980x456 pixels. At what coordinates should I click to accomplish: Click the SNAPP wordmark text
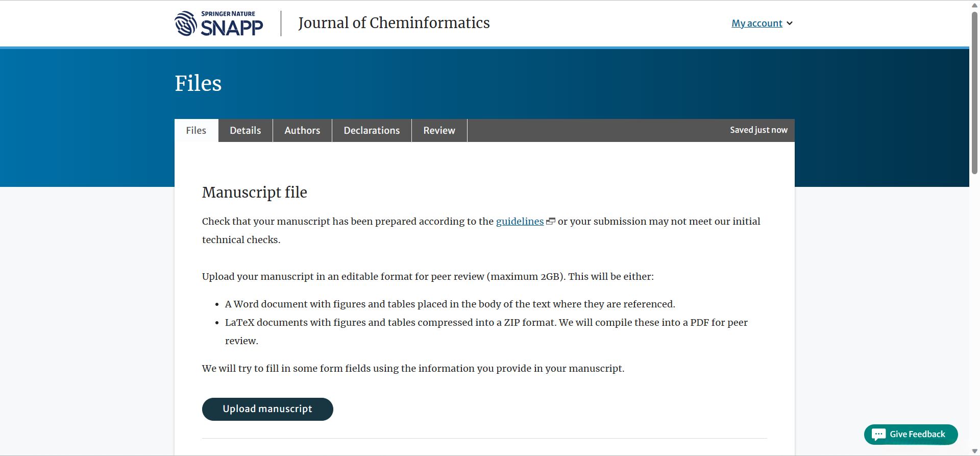(232, 28)
